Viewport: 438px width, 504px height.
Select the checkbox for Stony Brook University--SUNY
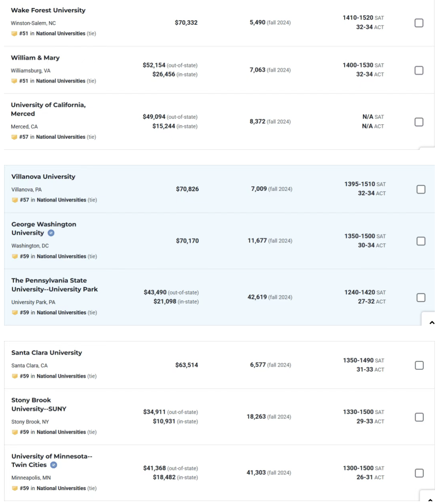coord(419,417)
